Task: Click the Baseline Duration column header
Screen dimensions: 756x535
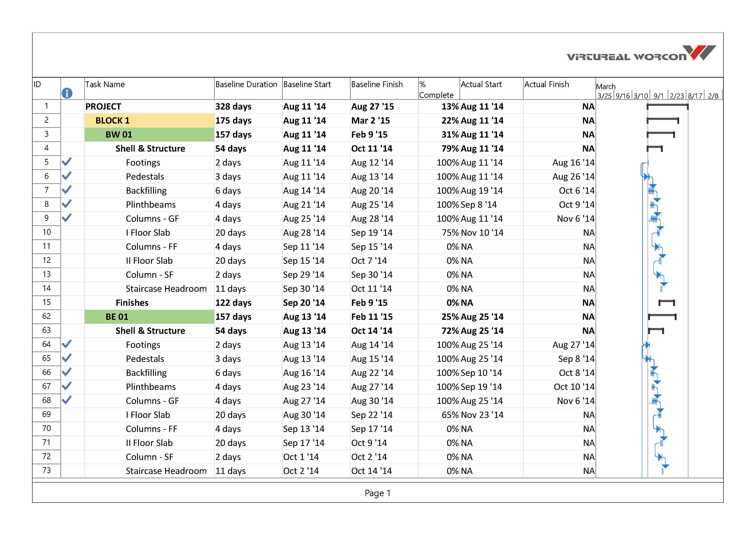Action: coord(246,84)
